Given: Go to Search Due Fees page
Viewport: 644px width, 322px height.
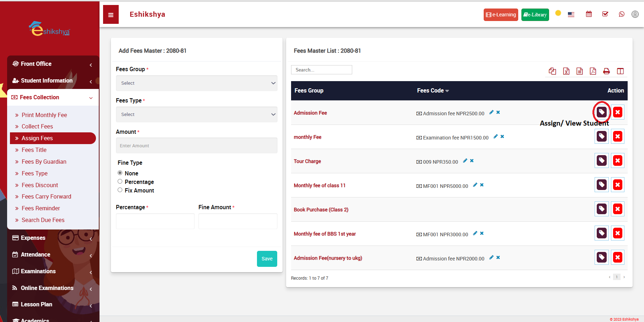Looking at the screenshot, I should pyautogui.click(x=43, y=220).
